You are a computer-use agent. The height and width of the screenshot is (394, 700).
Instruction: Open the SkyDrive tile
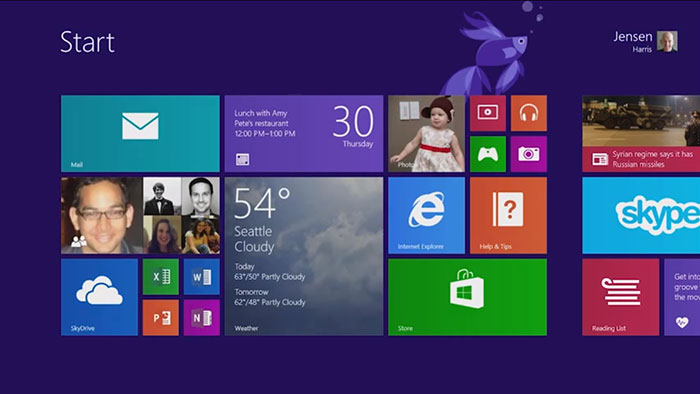pyautogui.click(x=99, y=297)
